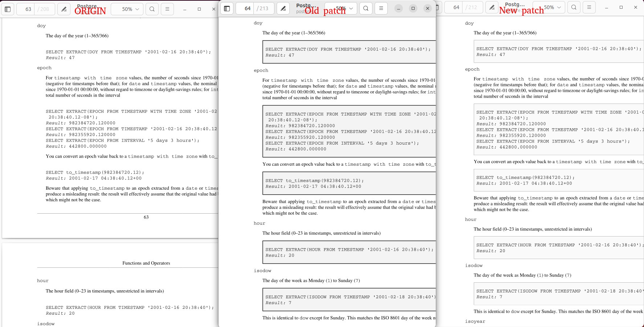Image resolution: width=644 pixels, height=327 pixels.
Task: Show the hamburger menu in New patch window
Action: tap(589, 7)
